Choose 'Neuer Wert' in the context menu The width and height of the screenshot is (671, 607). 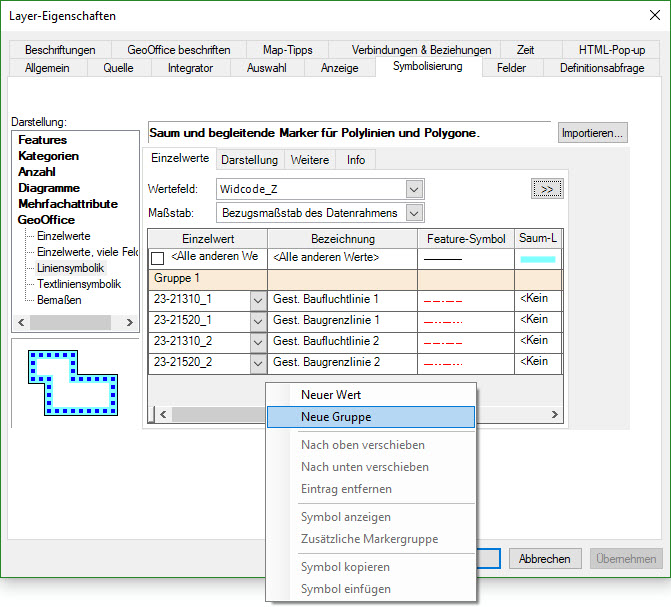point(330,395)
